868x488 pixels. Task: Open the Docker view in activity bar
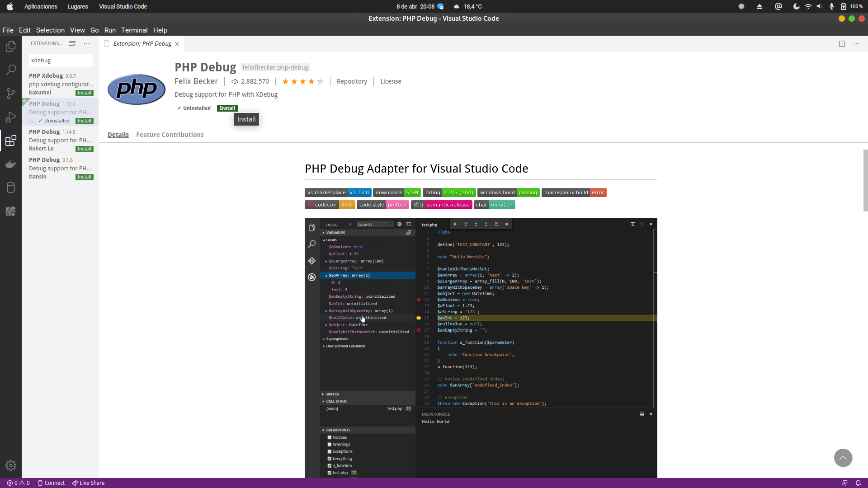(x=11, y=164)
